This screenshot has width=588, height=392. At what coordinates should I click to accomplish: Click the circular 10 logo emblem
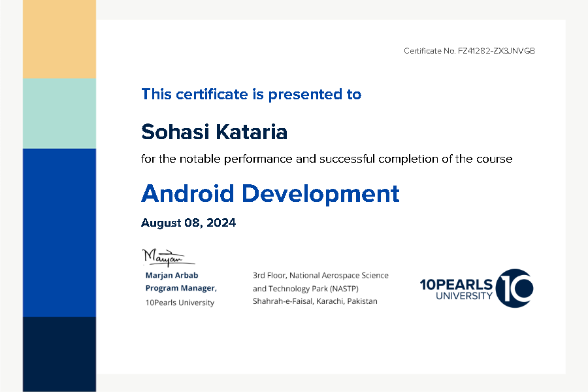[x=514, y=288]
